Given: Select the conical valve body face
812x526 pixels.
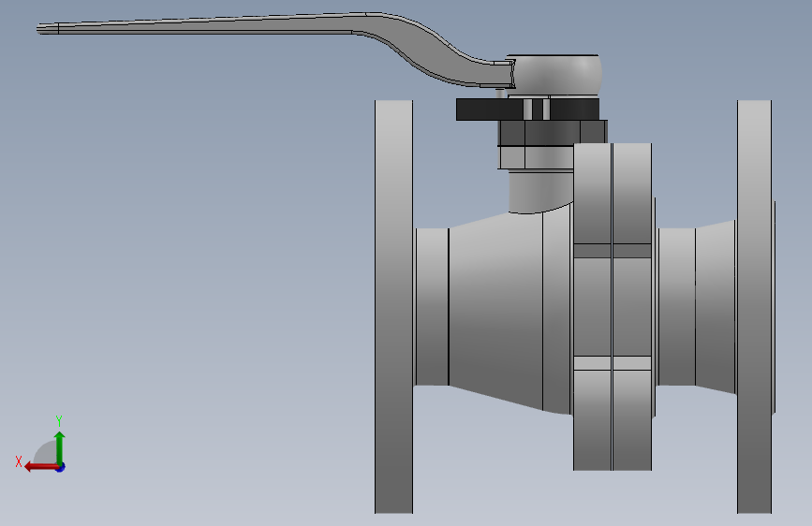Looking at the screenshot, I should tap(495, 311).
